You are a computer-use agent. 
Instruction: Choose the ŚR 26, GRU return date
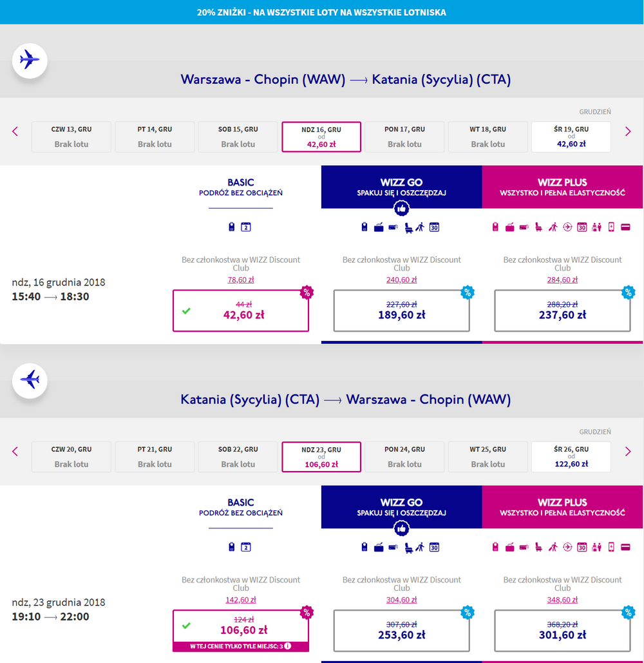click(x=571, y=457)
